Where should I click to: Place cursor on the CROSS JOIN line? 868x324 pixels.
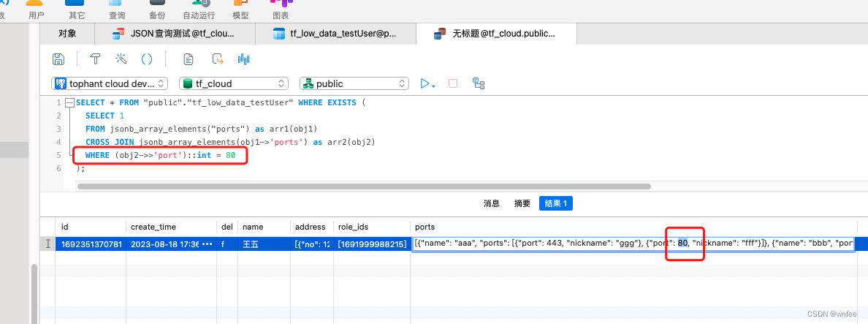click(x=230, y=143)
